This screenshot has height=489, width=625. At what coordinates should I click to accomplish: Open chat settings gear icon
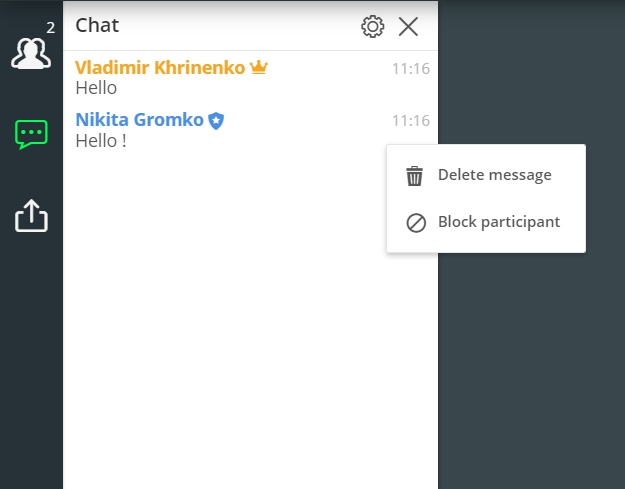(372, 27)
